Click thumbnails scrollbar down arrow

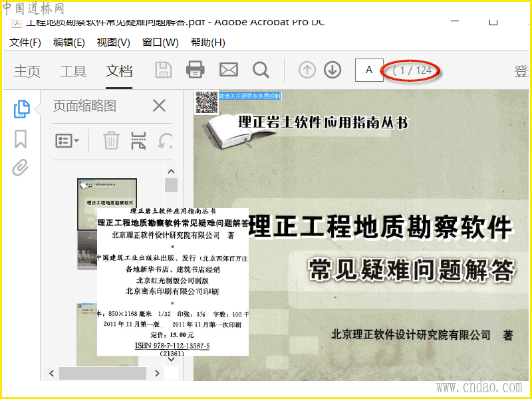(172, 360)
